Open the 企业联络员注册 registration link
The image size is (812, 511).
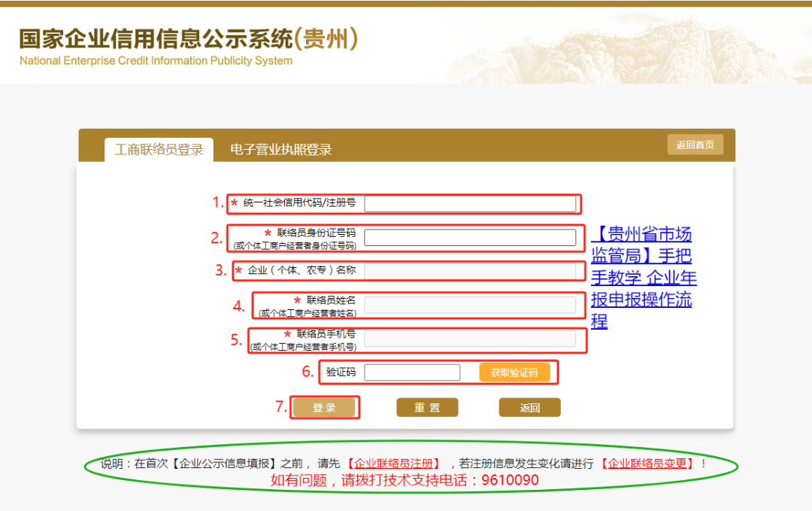click(x=394, y=464)
